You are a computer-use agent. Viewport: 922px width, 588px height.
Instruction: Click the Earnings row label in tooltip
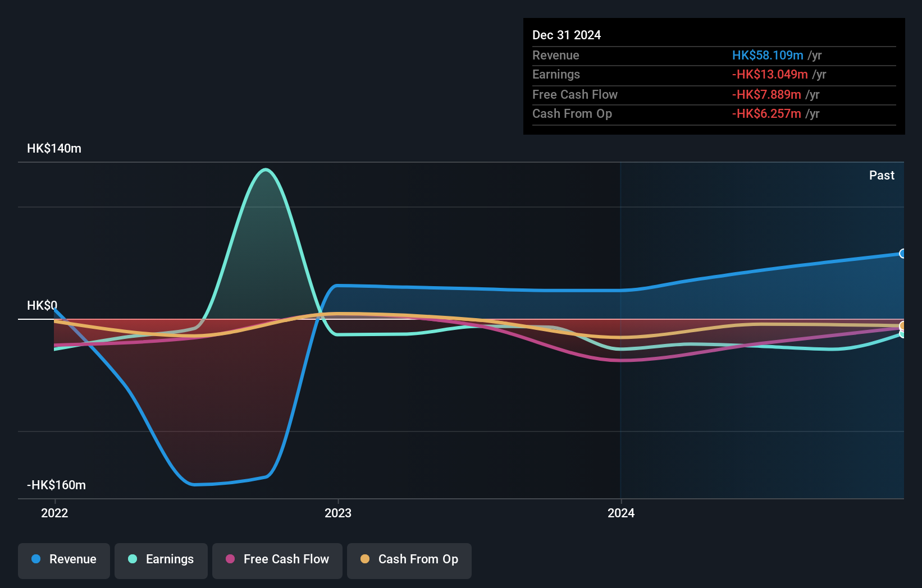pyautogui.click(x=556, y=74)
